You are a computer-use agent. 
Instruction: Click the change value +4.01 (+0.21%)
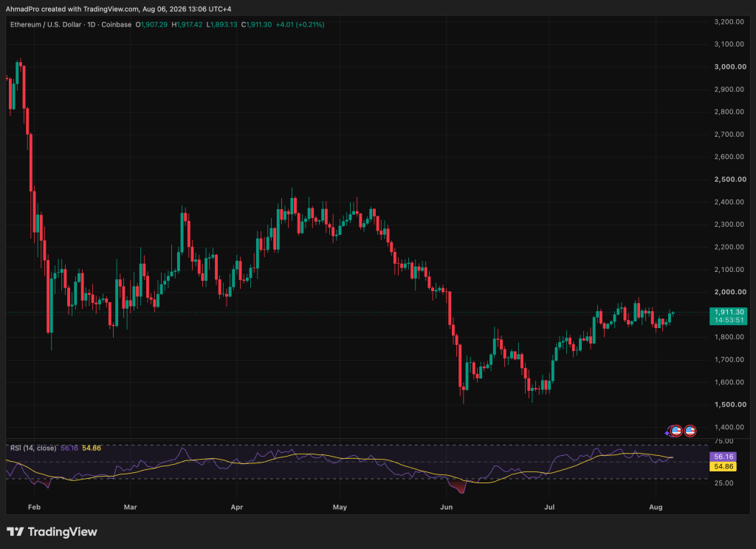click(300, 24)
